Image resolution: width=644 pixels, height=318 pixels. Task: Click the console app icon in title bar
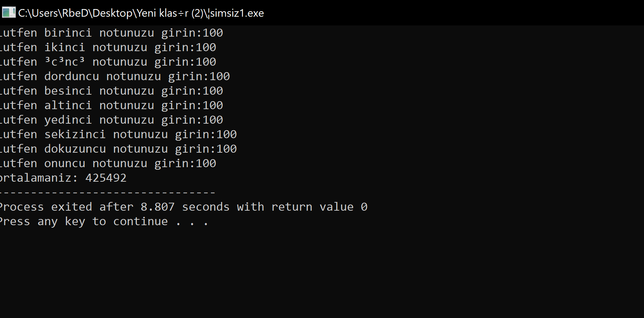8,13
